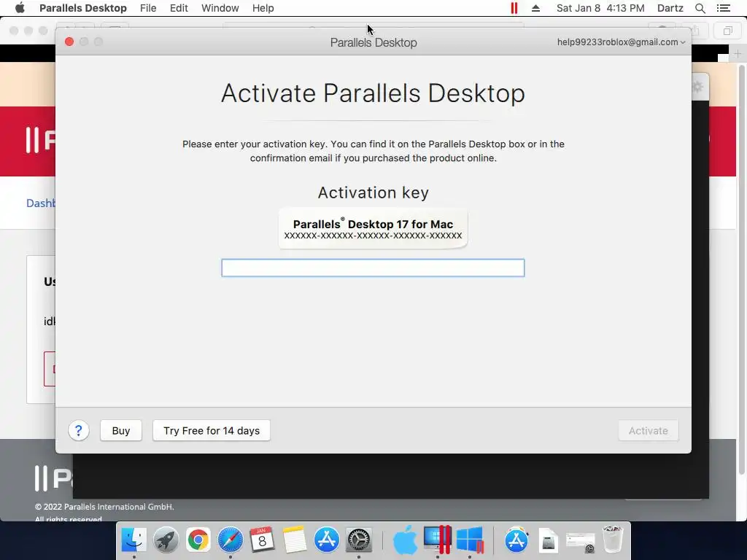Open Notification Center list icon
Image resolution: width=747 pixels, height=560 pixels.
[723, 8]
